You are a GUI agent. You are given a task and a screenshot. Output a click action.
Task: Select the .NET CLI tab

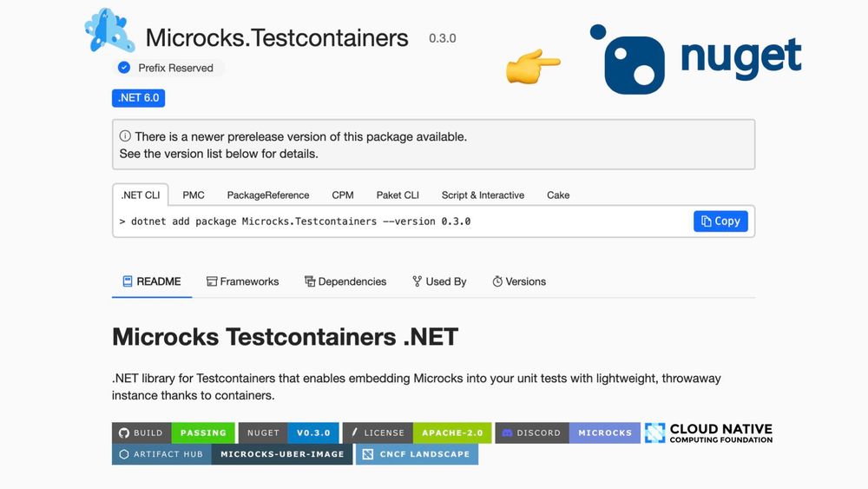point(141,195)
